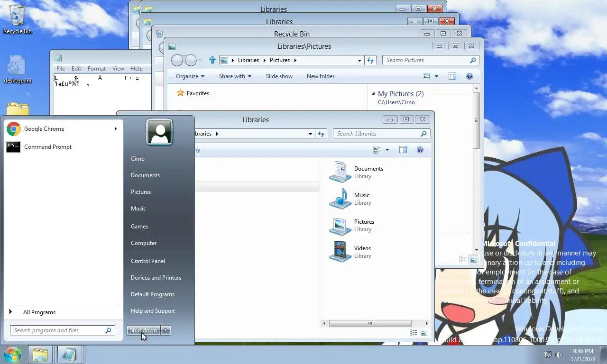Screen dimensions: 607x364
Task: Open Notepad View menu
Action: (118, 69)
